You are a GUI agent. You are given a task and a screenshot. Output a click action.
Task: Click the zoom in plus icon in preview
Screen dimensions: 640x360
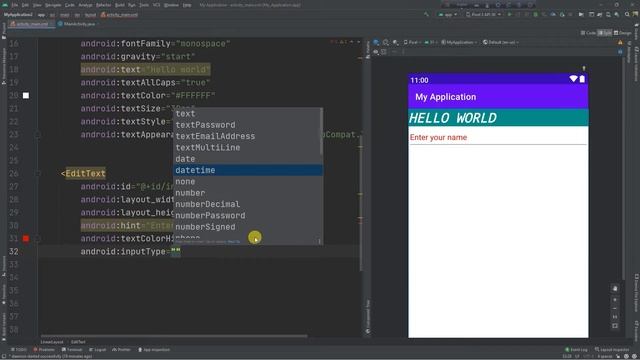[x=615, y=300]
